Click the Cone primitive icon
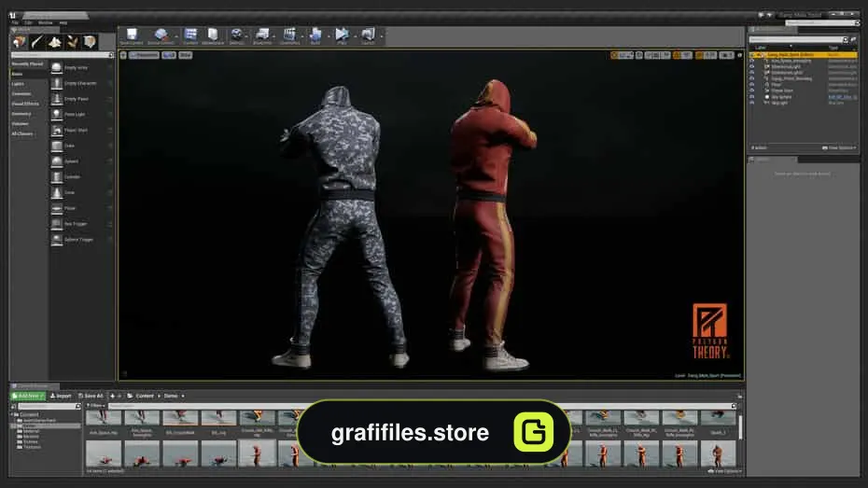 tap(56, 192)
